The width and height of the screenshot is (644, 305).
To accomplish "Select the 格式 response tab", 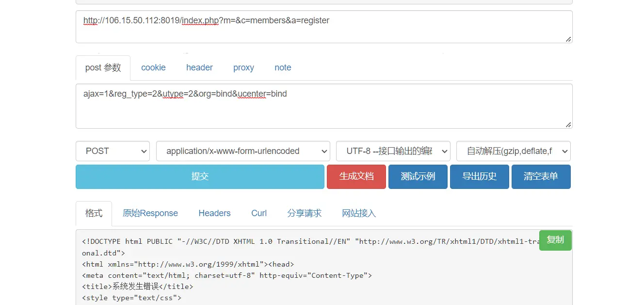I will (94, 213).
